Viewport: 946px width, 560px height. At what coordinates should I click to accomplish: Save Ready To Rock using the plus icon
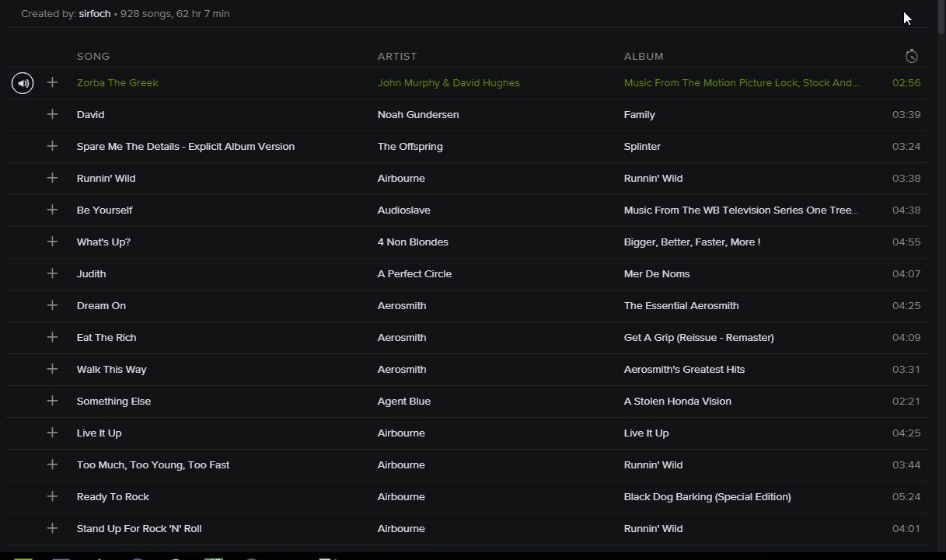coord(52,496)
